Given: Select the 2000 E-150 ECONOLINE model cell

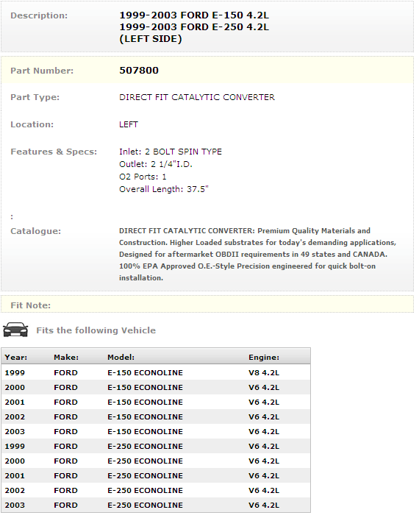Looking at the screenshot, I should (145, 388).
